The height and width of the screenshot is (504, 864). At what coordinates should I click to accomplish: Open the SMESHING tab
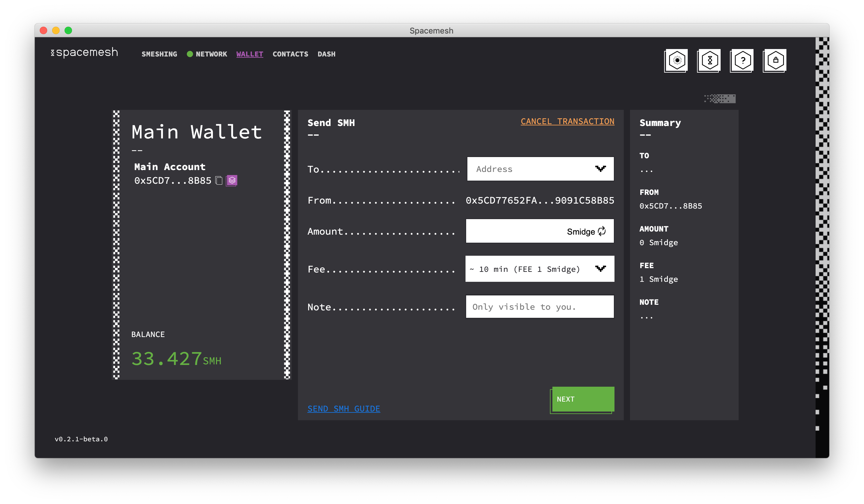[x=159, y=54]
